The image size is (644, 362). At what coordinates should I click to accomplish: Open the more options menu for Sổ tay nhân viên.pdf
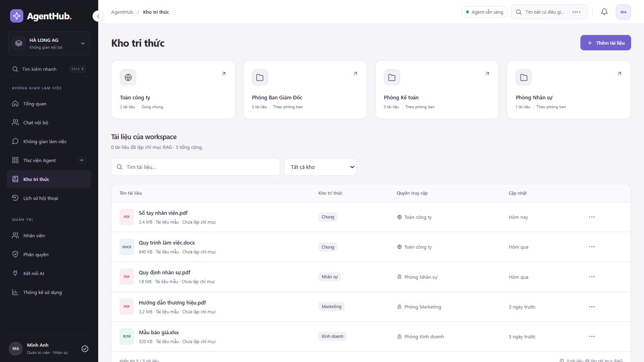(592, 217)
